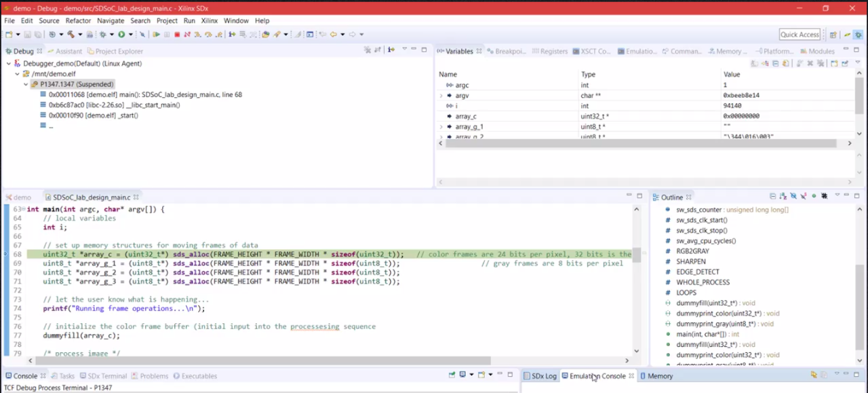Click Sort alphabetically icon in Outline
This screenshot has width=868, height=393.
[783, 196]
